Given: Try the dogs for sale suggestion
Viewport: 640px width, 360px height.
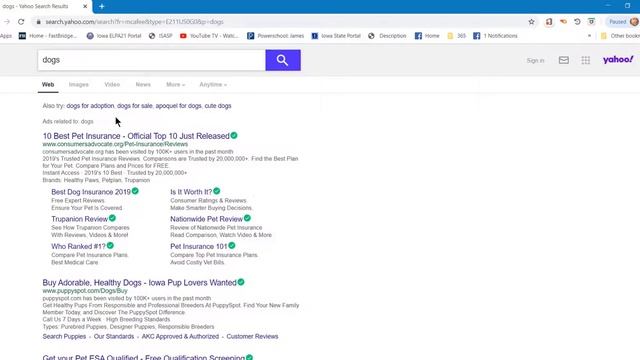Looking at the screenshot, I should pos(135,106).
